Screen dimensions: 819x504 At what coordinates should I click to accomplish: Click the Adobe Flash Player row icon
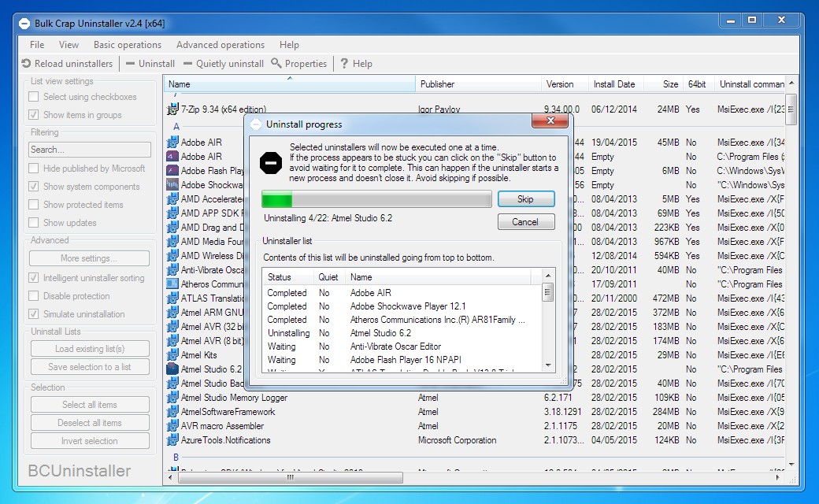click(x=172, y=171)
